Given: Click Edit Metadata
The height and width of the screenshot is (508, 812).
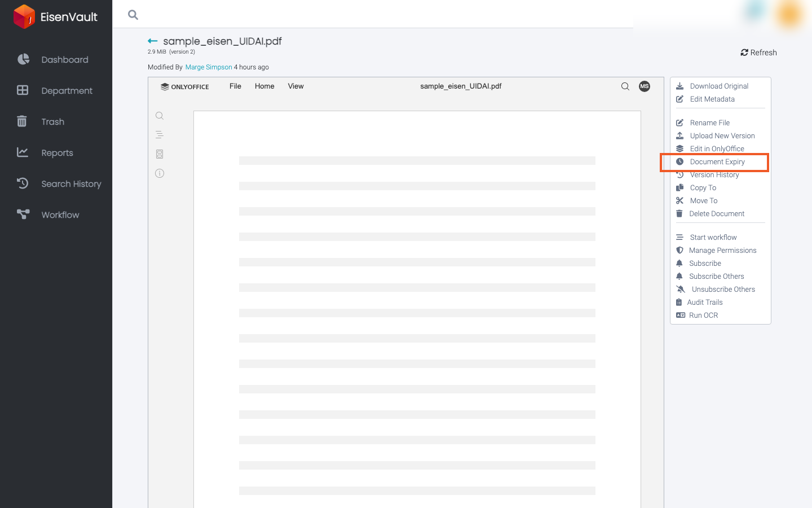Looking at the screenshot, I should point(712,99).
